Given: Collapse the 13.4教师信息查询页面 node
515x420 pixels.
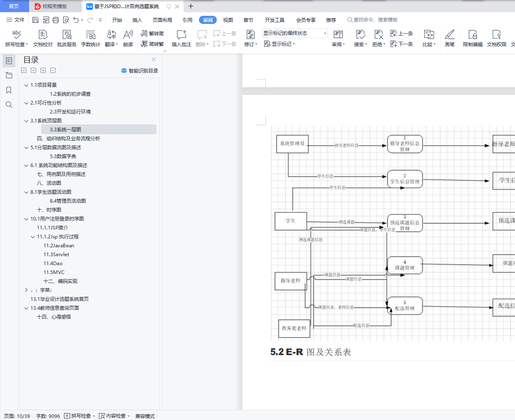Looking at the screenshot, I should click(x=26, y=308).
